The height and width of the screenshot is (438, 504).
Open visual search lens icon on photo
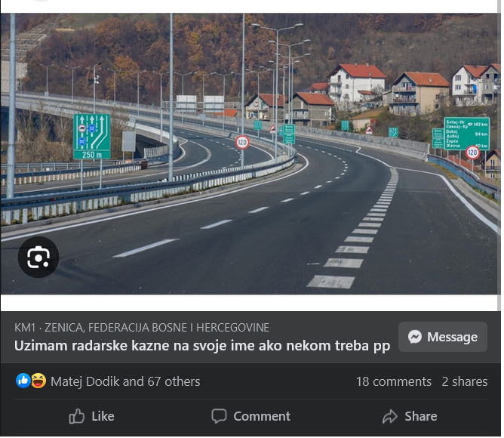(x=38, y=258)
